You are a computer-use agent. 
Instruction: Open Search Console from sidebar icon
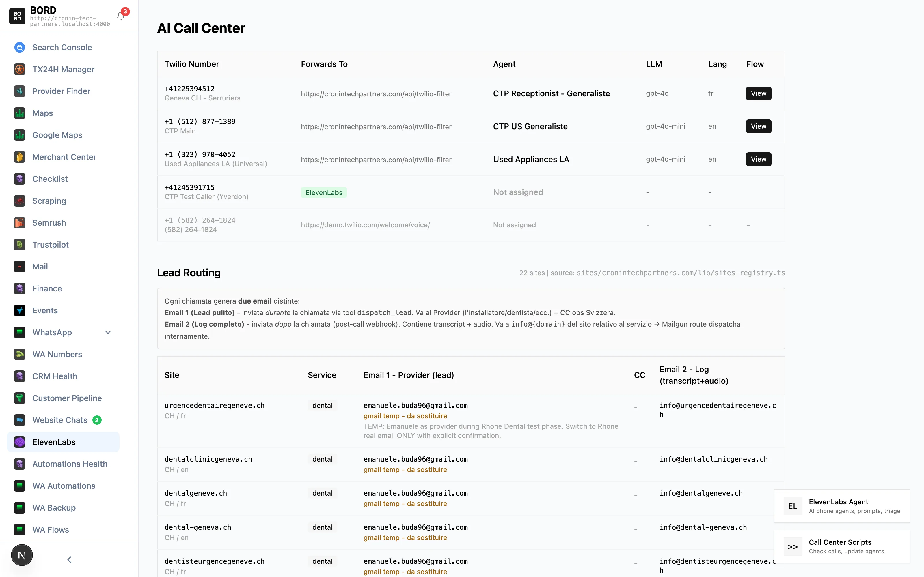click(x=19, y=47)
